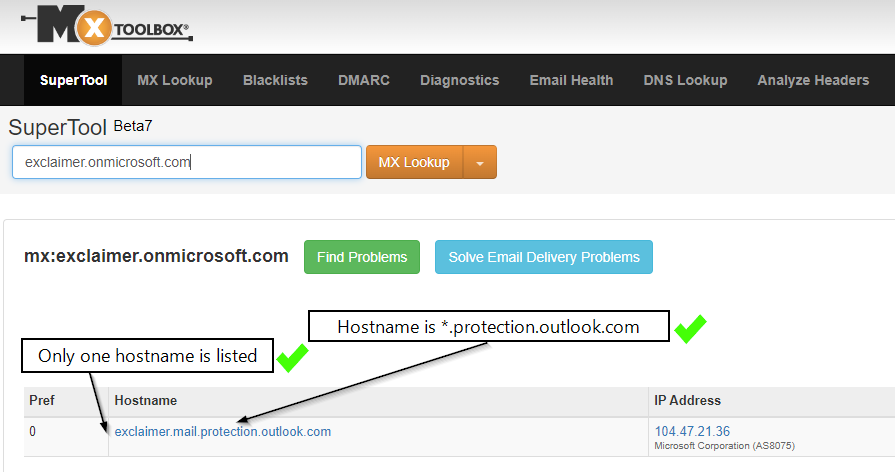Click Solve Email Delivery Problems button
Viewport: 895px width, 472px height.
pyautogui.click(x=543, y=257)
